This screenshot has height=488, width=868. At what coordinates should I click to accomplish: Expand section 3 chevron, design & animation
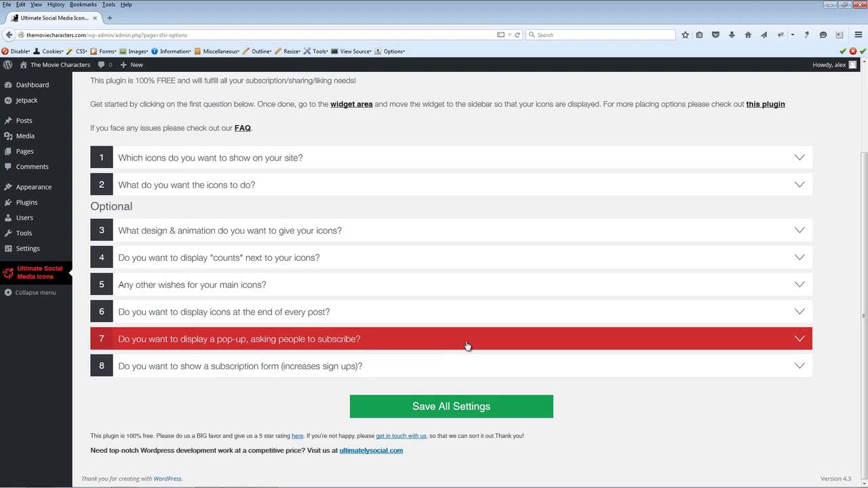[x=800, y=230]
